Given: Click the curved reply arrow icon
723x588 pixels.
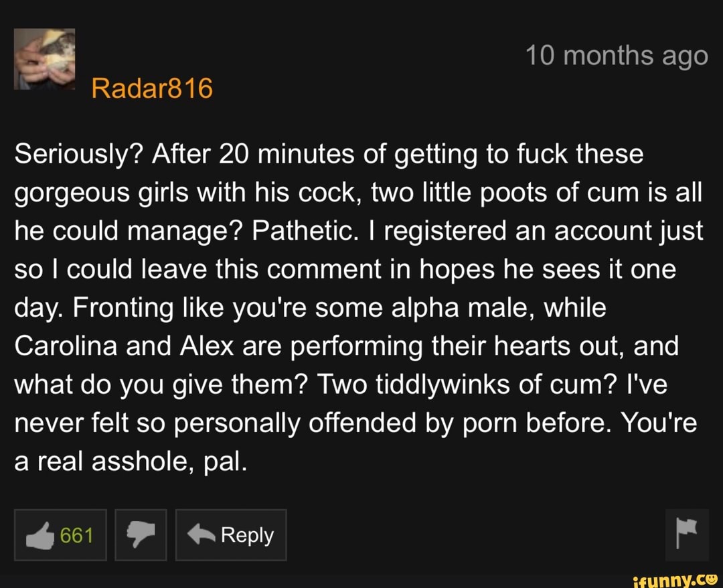Looking at the screenshot, I should click(201, 534).
